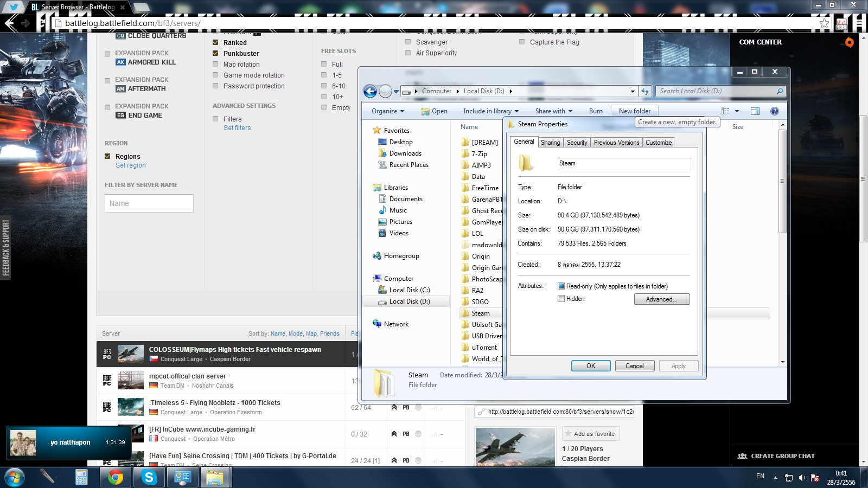
Task: Switch to the Security tab
Action: pos(577,143)
